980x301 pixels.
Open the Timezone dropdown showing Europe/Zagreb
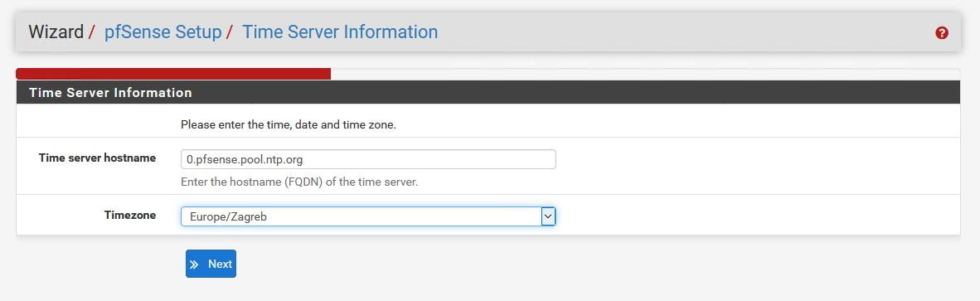click(368, 216)
